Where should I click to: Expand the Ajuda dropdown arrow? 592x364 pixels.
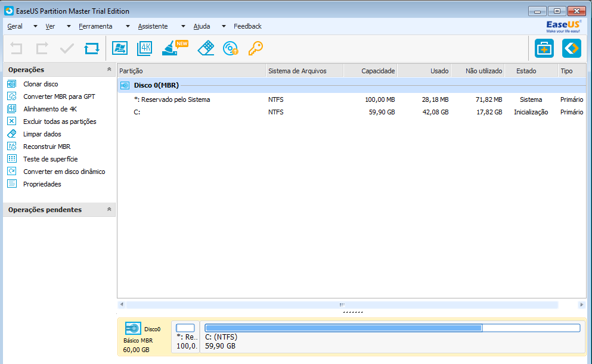pos(224,26)
